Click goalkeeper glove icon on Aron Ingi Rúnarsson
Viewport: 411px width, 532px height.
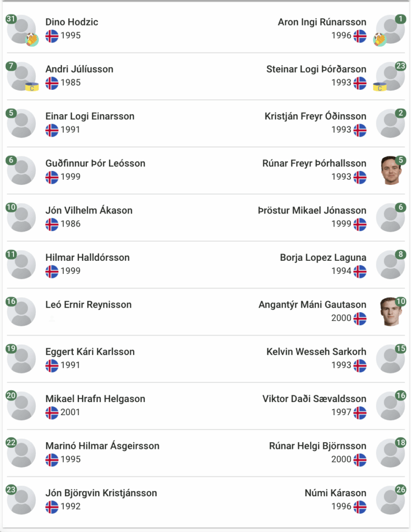point(380,39)
